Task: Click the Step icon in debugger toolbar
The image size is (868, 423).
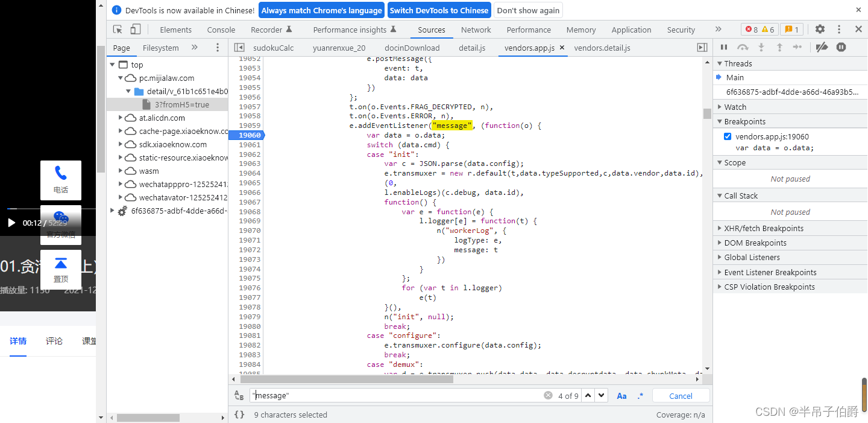Action: pos(797,47)
